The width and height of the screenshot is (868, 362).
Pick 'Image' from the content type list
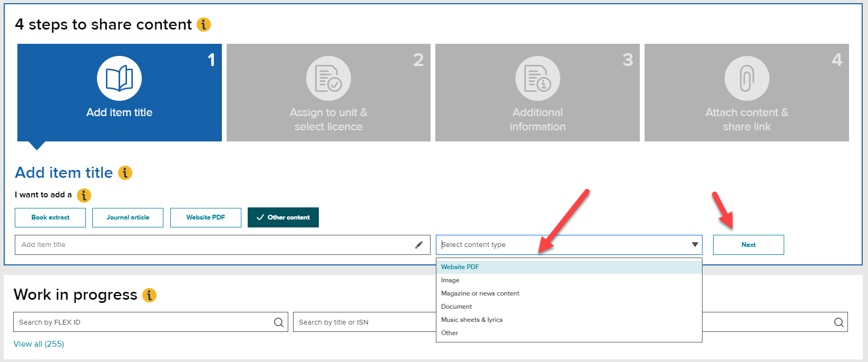(569, 280)
